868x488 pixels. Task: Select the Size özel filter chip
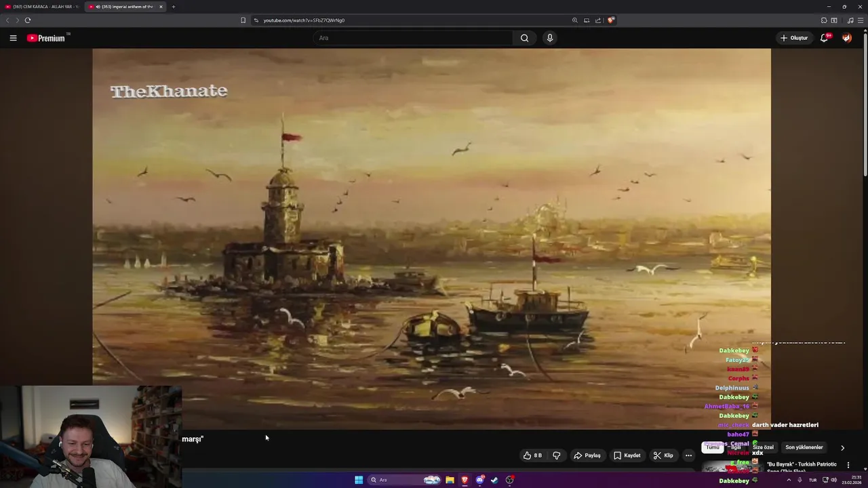point(763,447)
